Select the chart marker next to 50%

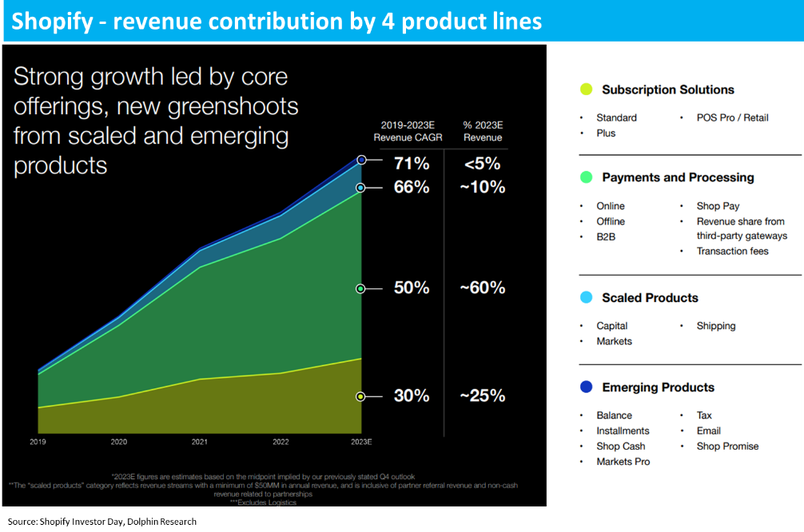tap(360, 289)
